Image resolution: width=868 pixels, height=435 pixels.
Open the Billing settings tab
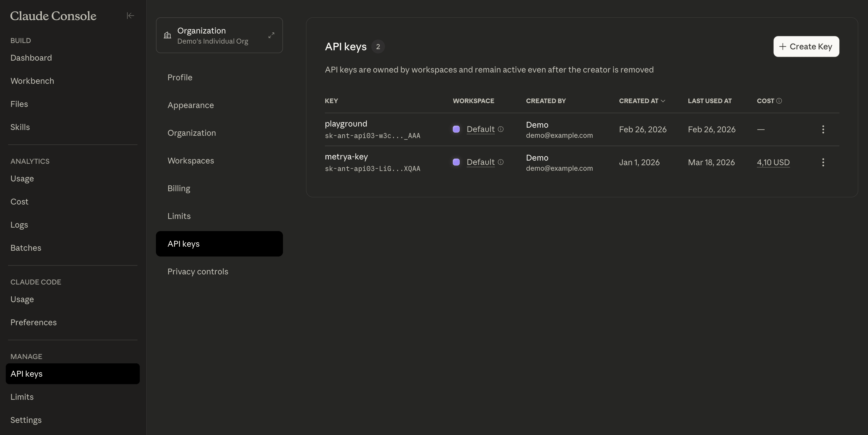(178, 188)
